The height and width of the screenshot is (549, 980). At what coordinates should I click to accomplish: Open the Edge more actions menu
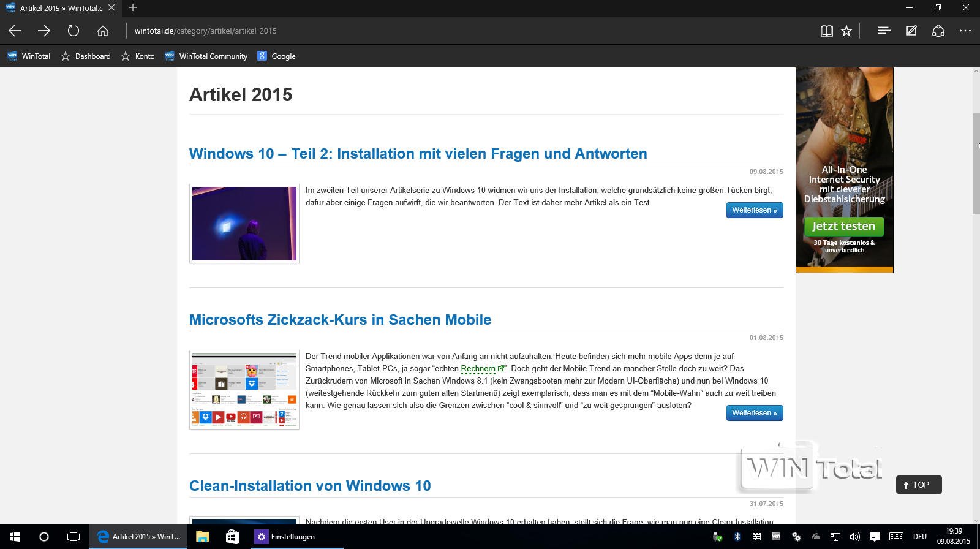pos(965,31)
